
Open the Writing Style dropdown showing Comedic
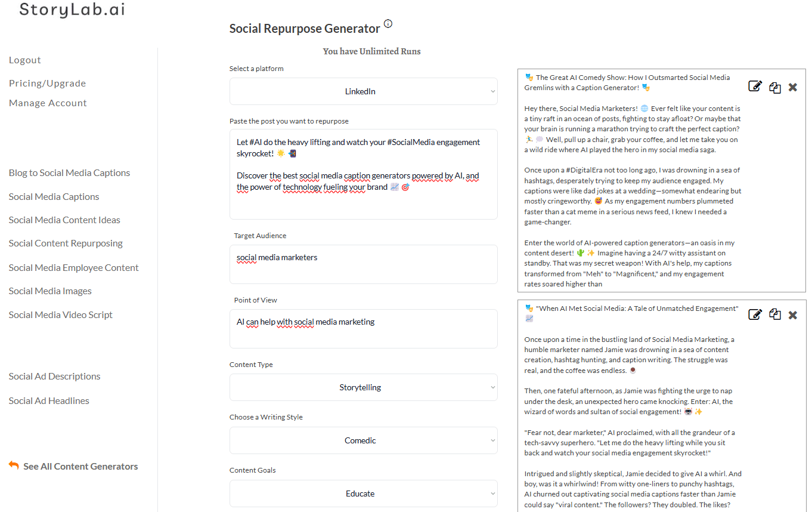tap(363, 440)
